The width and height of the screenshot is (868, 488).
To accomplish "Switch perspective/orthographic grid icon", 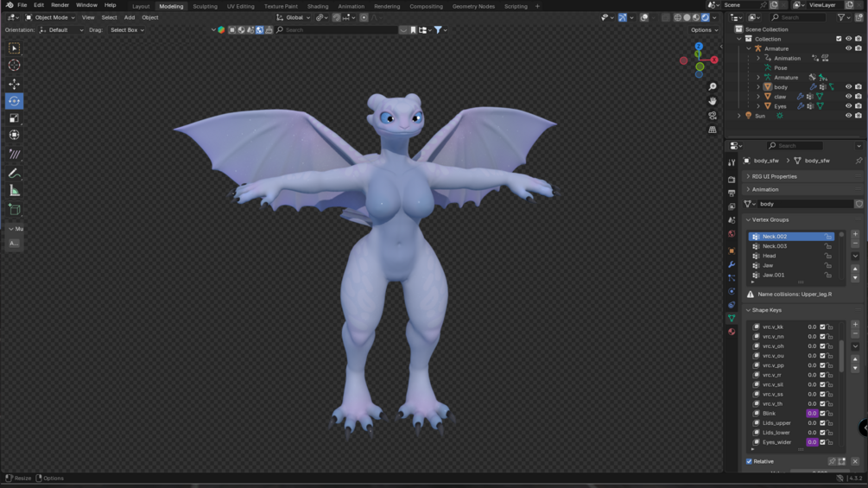I will pos(713,130).
